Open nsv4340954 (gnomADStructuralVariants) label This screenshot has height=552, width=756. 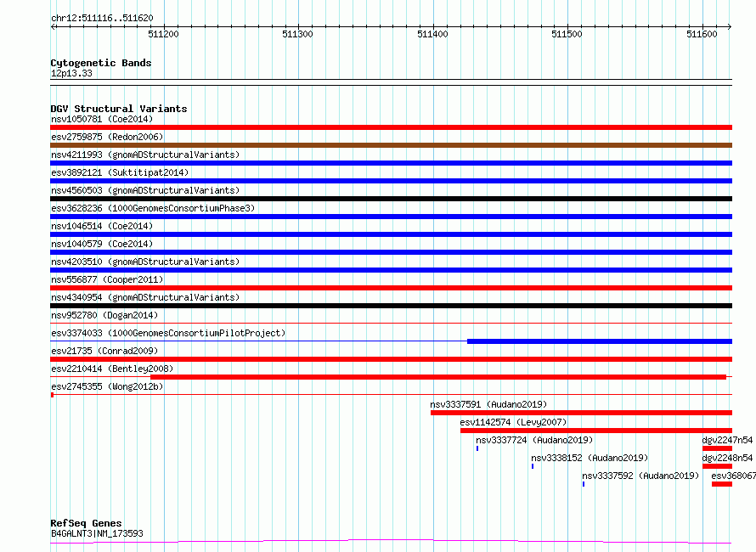point(145,297)
